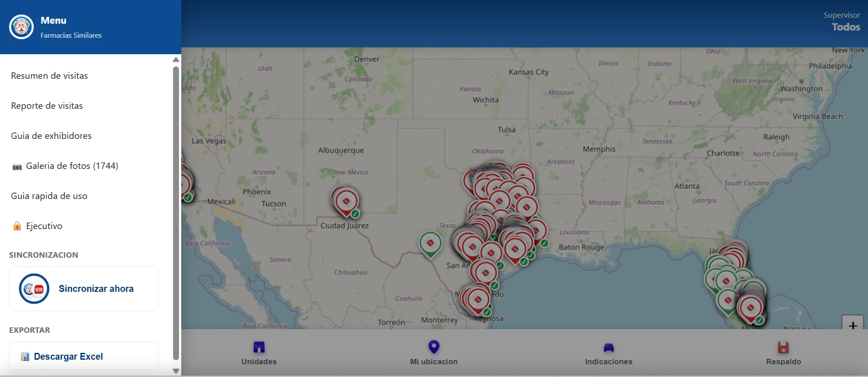Open the Unidades store icon
Viewport: 868px width, 377px height.
tap(259, 347)
